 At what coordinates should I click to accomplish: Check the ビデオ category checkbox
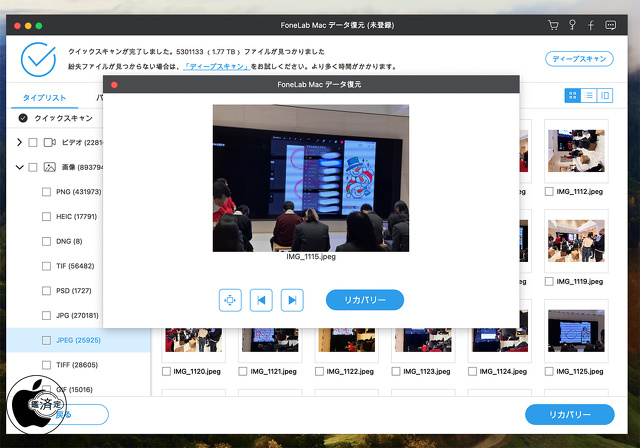(33, 142)
